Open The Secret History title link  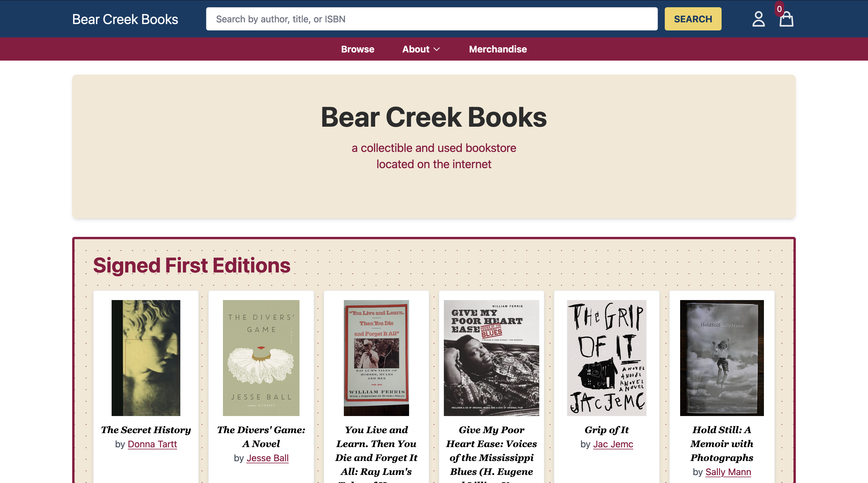coord(146,430)
